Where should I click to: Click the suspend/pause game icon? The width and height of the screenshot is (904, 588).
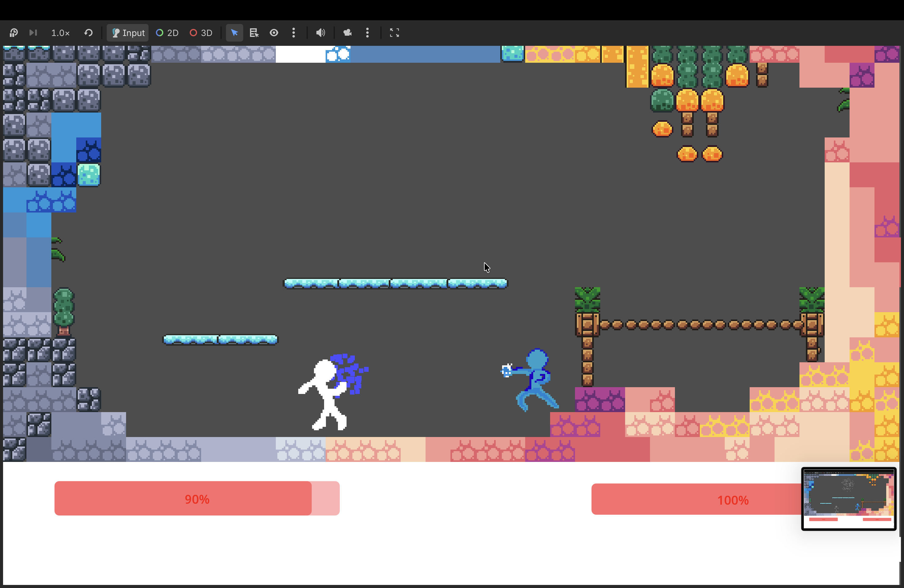pyautogui.click(x=14, y=33)
